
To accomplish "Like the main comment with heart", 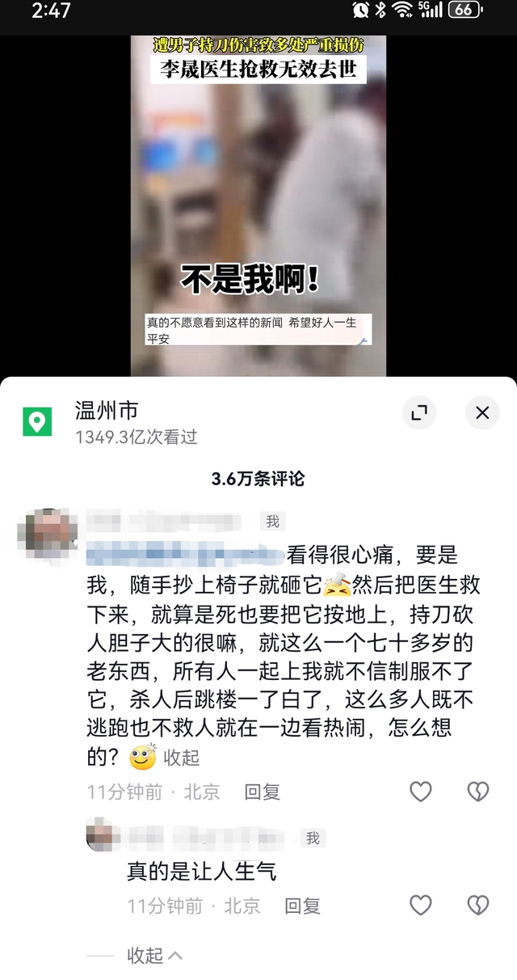I will [421, 792].
